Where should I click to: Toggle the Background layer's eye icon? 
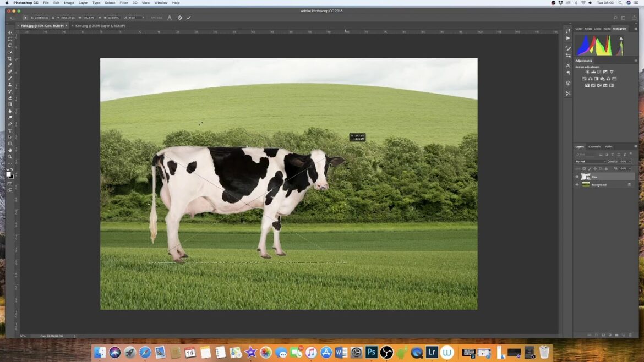click(x=577, y=185)
